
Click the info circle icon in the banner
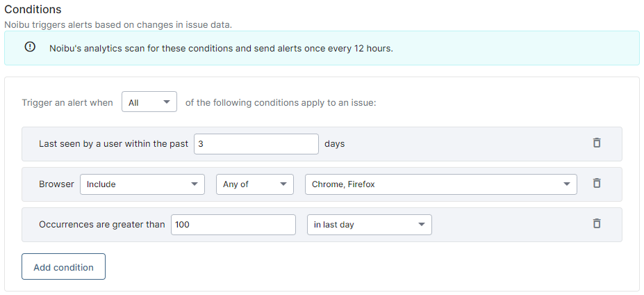pyautogui.click(x=30, y=47)
